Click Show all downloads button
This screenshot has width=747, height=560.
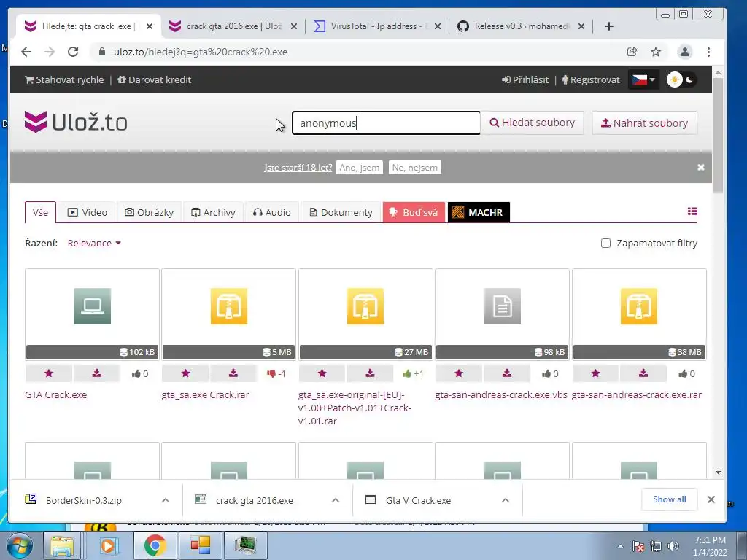tap(670, 499)
